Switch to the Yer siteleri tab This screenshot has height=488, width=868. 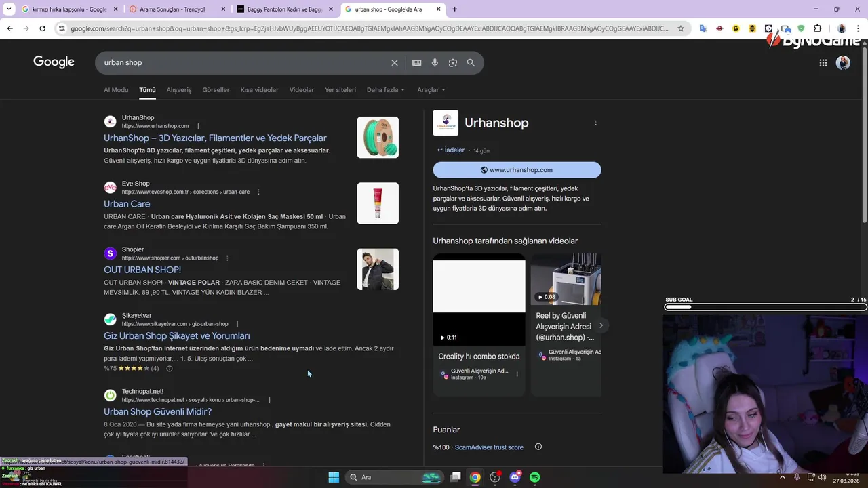[340, 90]
